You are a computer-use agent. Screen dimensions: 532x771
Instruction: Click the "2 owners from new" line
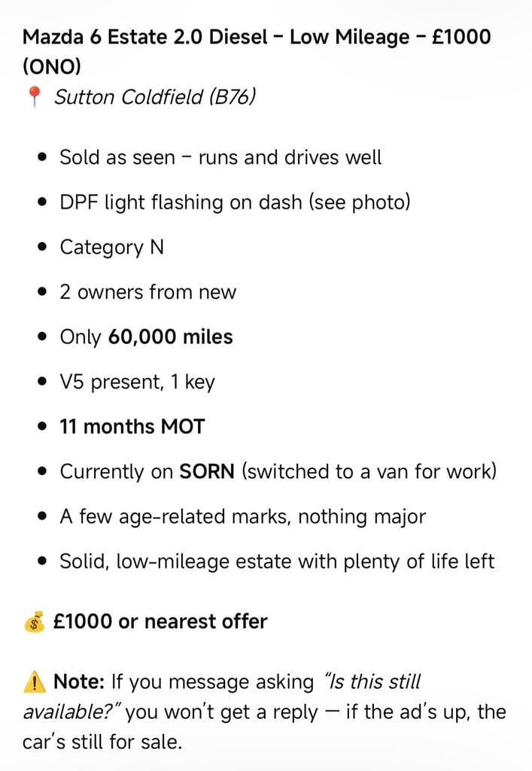[x=147, y=292]
